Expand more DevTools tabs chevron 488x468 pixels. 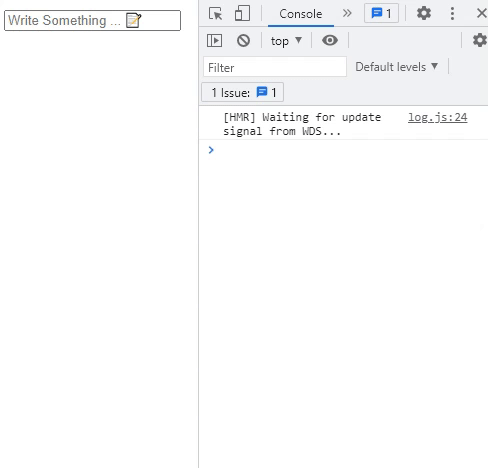(x=347, y=13)
